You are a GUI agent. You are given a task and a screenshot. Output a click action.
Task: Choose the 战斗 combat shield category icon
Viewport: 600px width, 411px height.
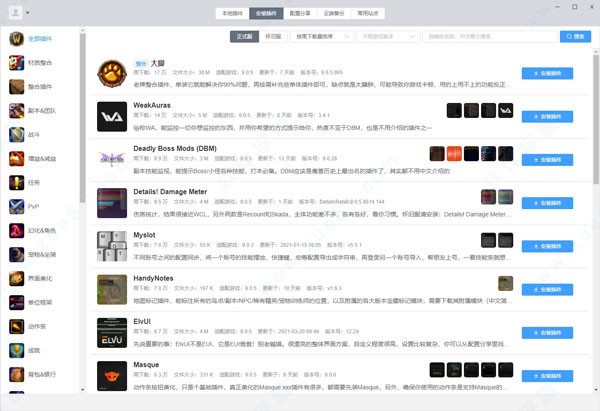pos(16,135)
